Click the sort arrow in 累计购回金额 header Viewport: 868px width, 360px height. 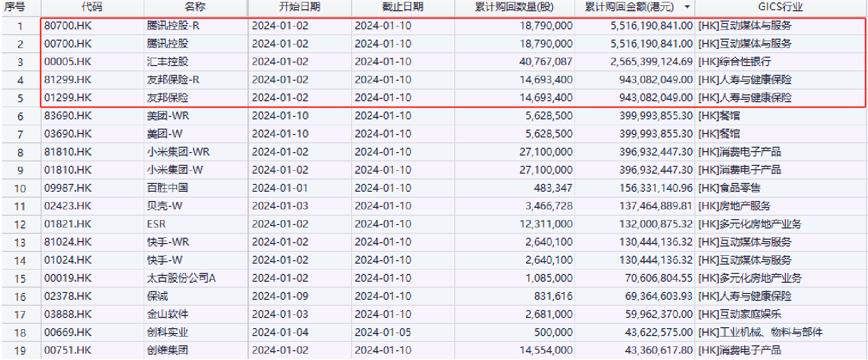pyautogui.click(x=687, y=7)
